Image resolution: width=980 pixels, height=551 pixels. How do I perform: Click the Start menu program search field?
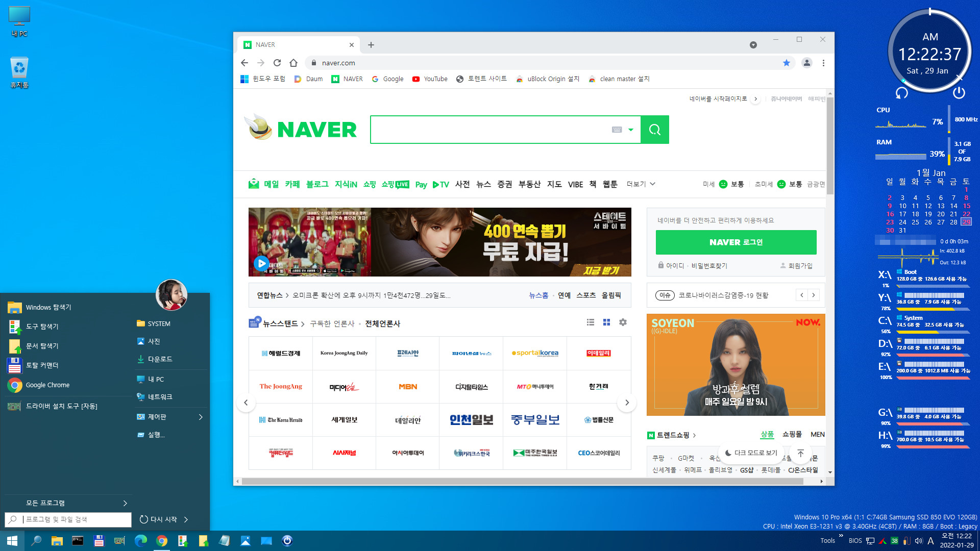[x=68, y=519]
